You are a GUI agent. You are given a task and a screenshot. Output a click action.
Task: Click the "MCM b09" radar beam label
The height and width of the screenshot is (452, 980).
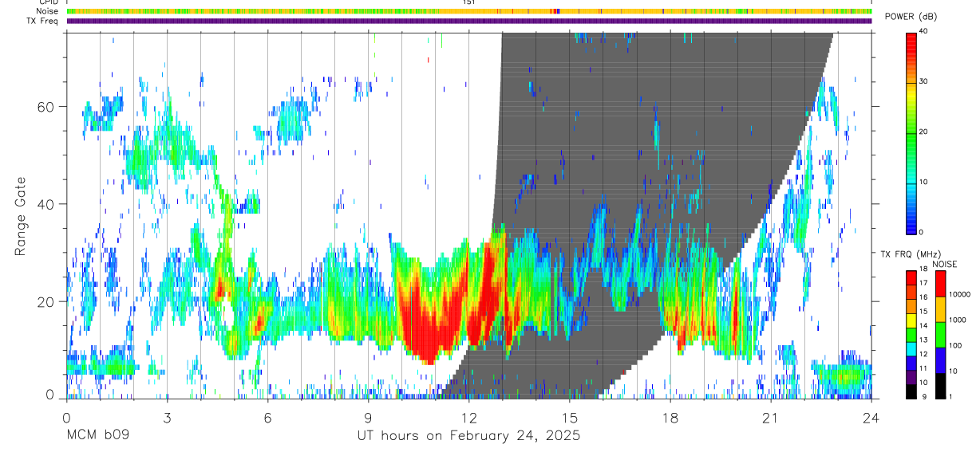click(x=97, y=436)
